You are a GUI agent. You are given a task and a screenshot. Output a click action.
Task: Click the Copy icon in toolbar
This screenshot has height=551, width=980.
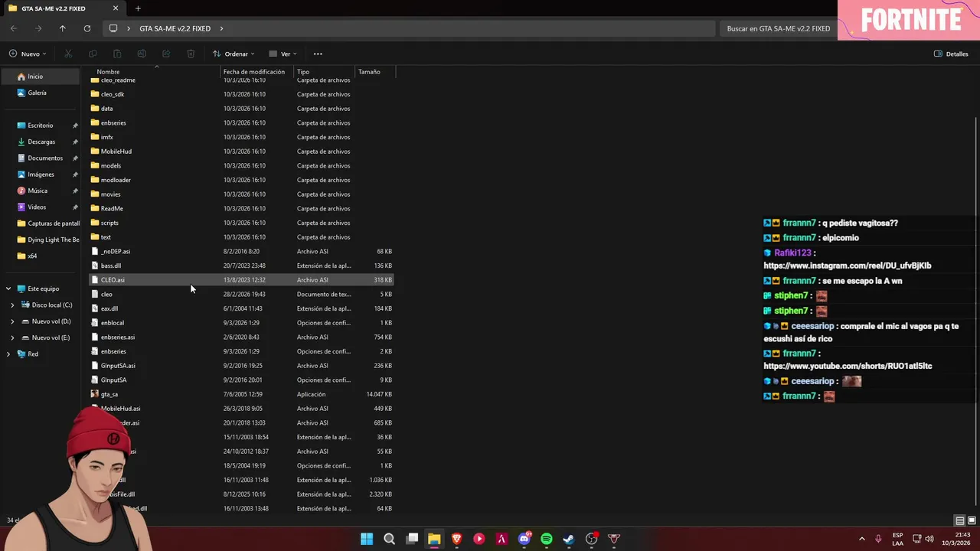pyautogui.click(x=93, y=54)
